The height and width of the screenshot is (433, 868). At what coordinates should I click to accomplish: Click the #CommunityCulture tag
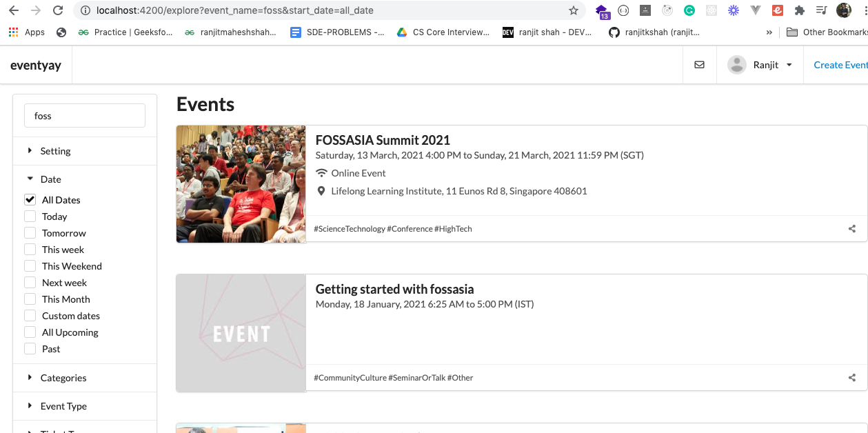(350, 378)
